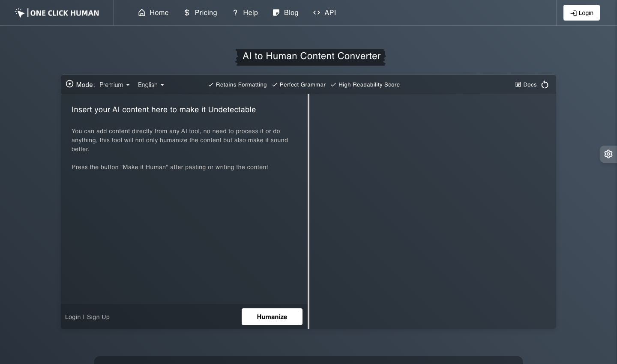Click the One Click Human logo
Screen dimensions: 617x364
tap(57, 13)
